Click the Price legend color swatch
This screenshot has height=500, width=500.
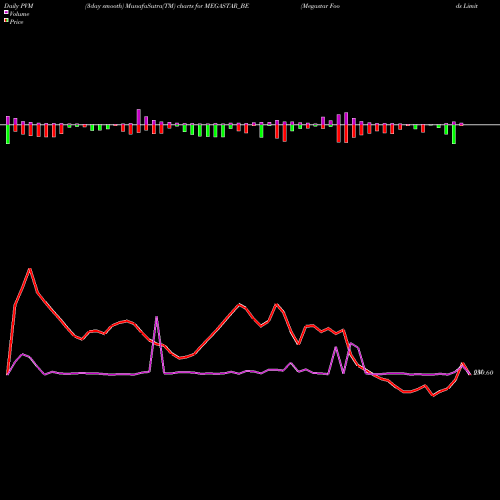[6, 21]
